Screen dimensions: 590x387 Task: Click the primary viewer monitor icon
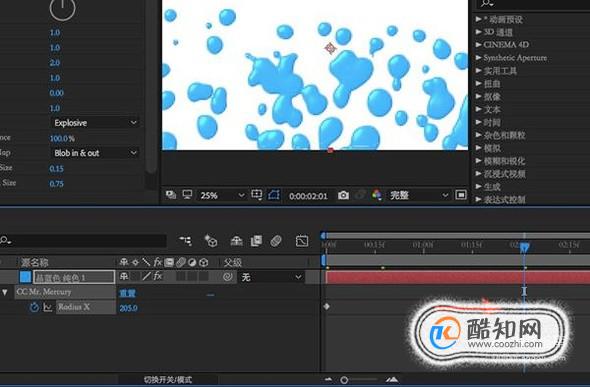click(x=187, y=195)
